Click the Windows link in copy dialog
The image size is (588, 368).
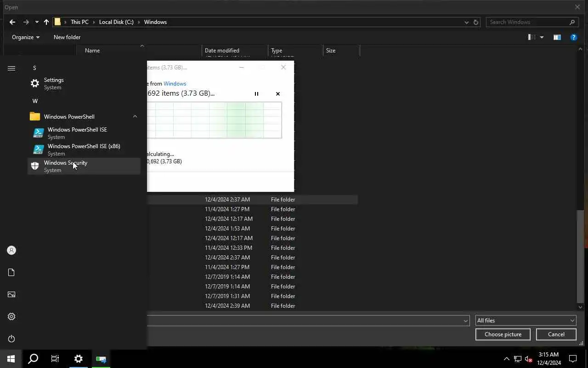(175, 84)
